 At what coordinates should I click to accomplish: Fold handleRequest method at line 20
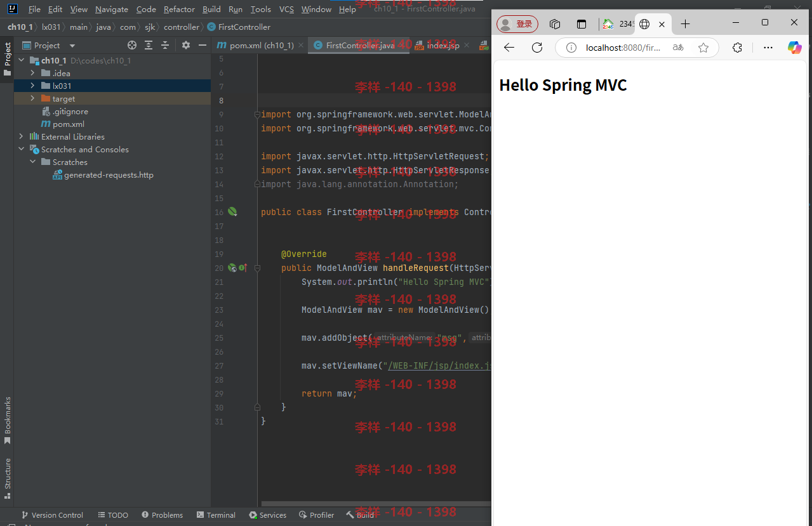[257, 268]
